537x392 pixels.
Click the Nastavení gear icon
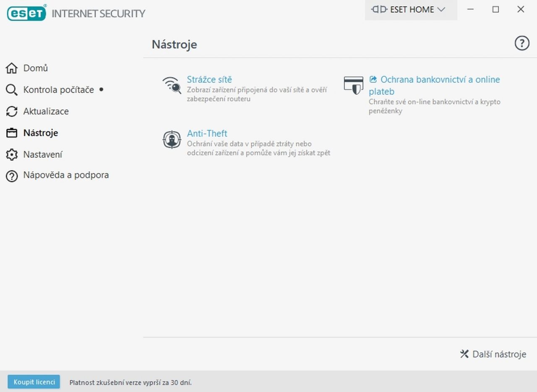pos(12,155)
